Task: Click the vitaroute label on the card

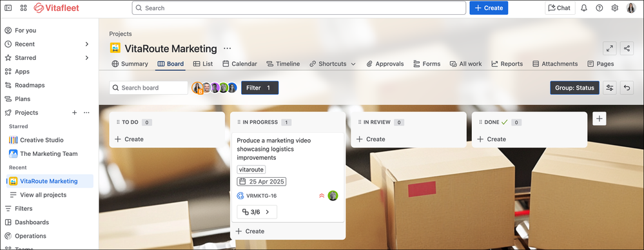Action: tap(251, 169)
